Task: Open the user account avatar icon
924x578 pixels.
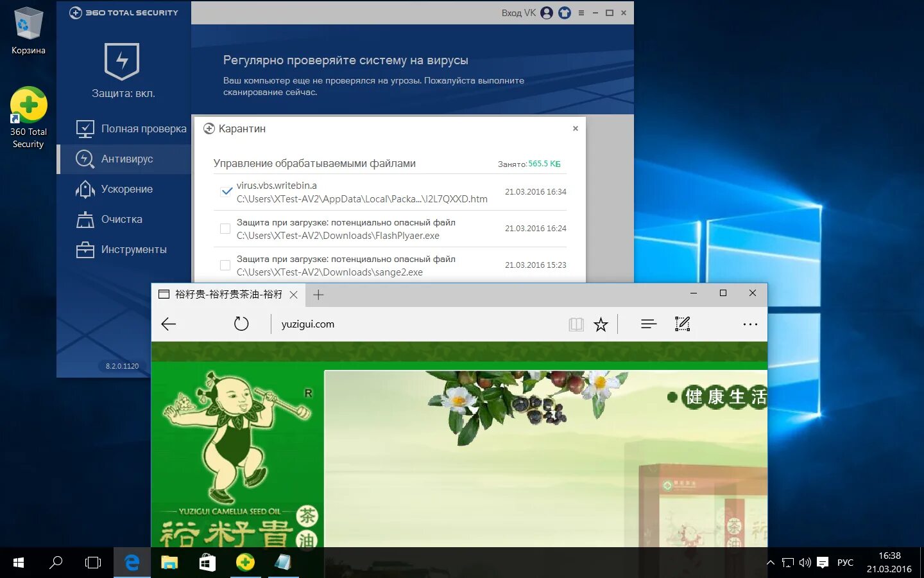Action: pos(547,13)
